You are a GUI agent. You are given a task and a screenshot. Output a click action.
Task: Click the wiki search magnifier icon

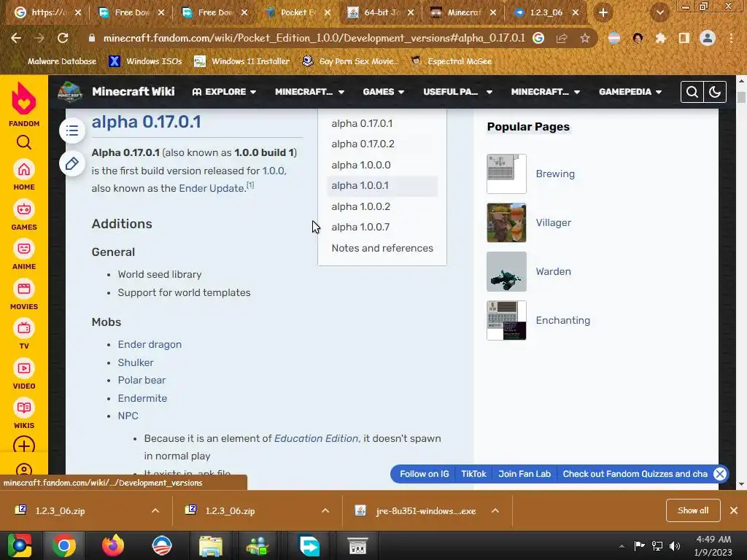click(x=692, y=92)
